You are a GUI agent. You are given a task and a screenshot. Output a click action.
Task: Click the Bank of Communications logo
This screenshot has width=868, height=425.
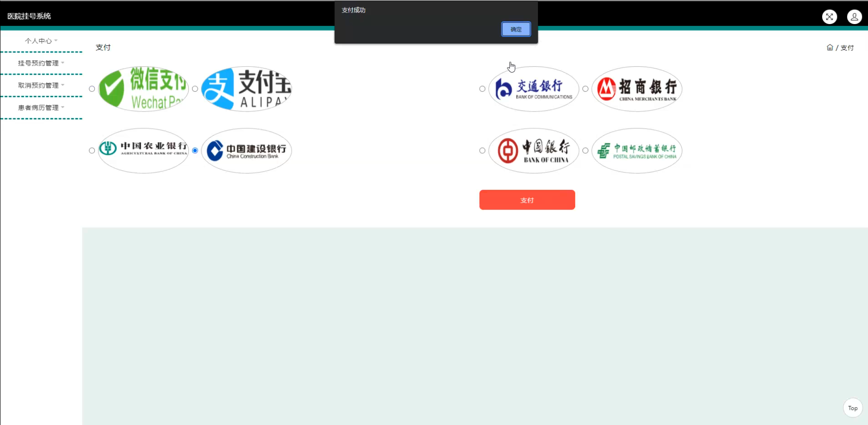tap(534, 88)
